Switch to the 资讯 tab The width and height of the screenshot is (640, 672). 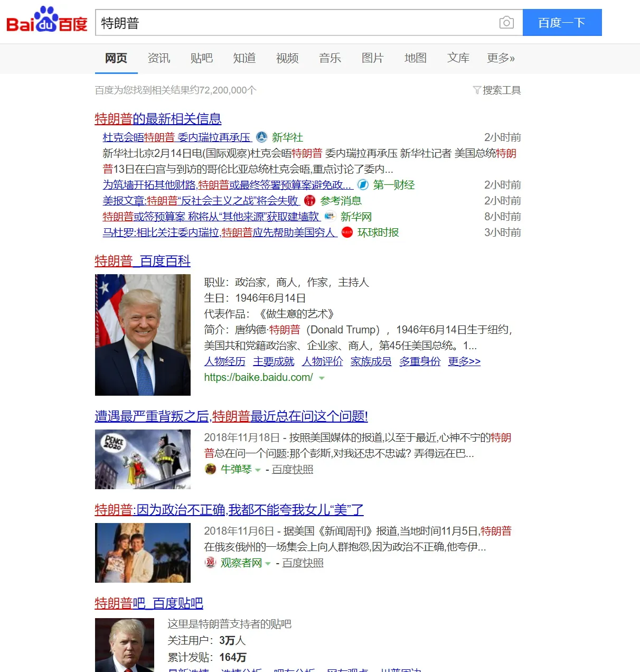[x=159, y=58]
